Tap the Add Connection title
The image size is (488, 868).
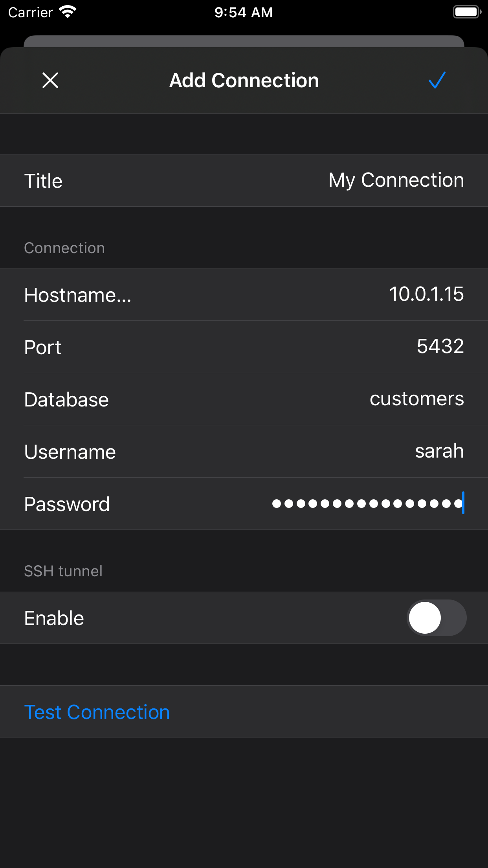click(x=244, y=81)
